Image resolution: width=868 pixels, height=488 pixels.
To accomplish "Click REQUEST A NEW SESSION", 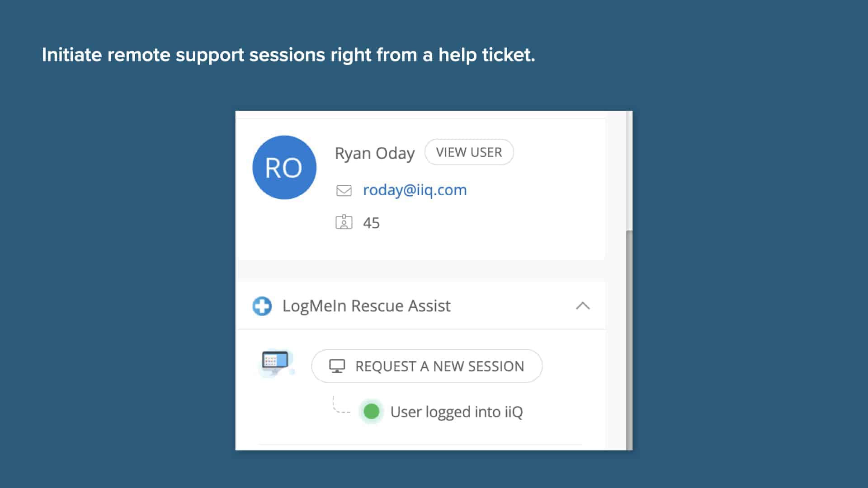I will point(426,366).
